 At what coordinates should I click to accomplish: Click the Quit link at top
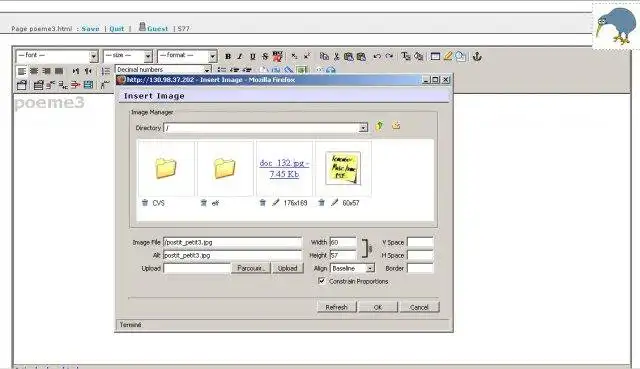(x=116, y=29)
